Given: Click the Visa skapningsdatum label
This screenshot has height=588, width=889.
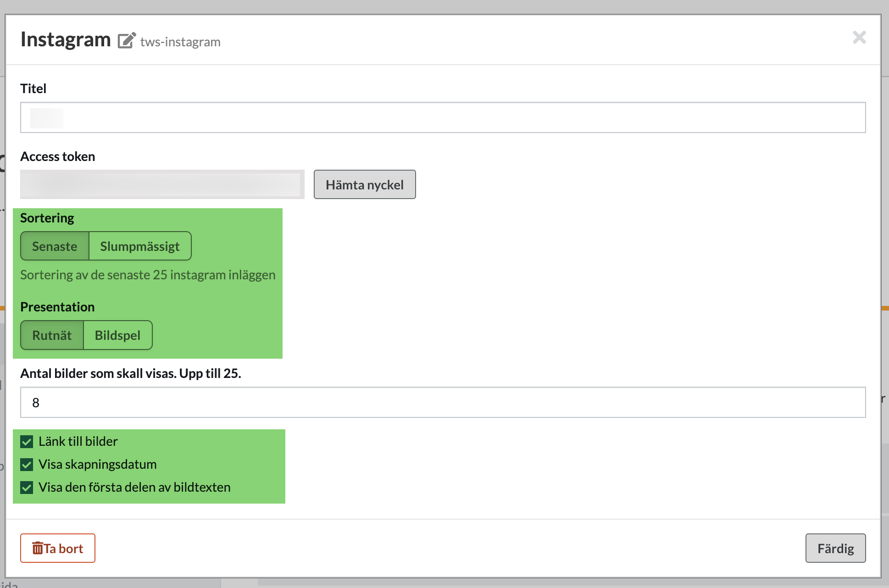Looking at the screenshot, I should point(97,465).
